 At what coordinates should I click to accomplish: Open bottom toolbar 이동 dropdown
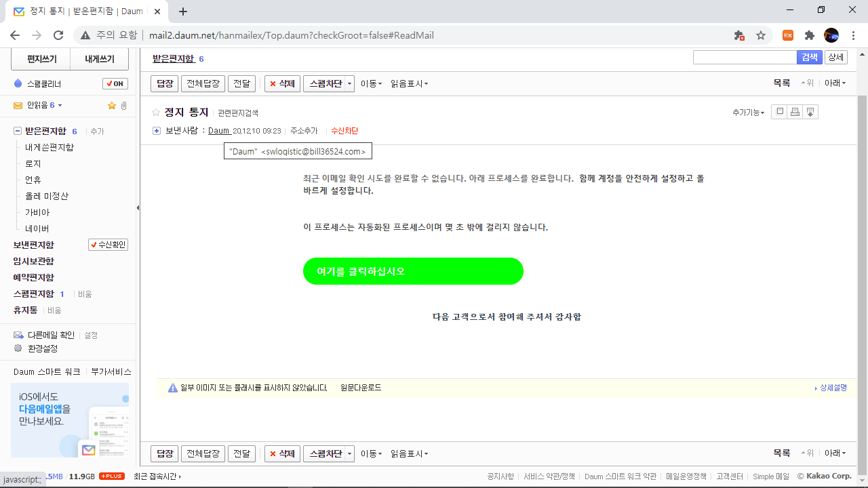point(371,453)
